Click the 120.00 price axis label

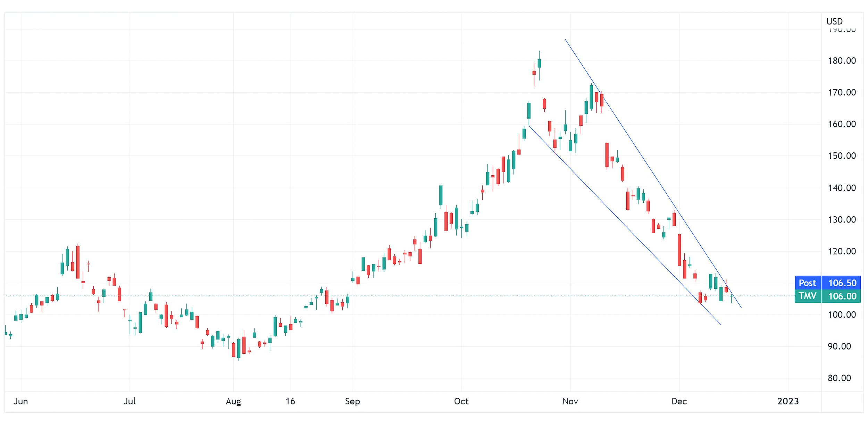tap(842, 251)
